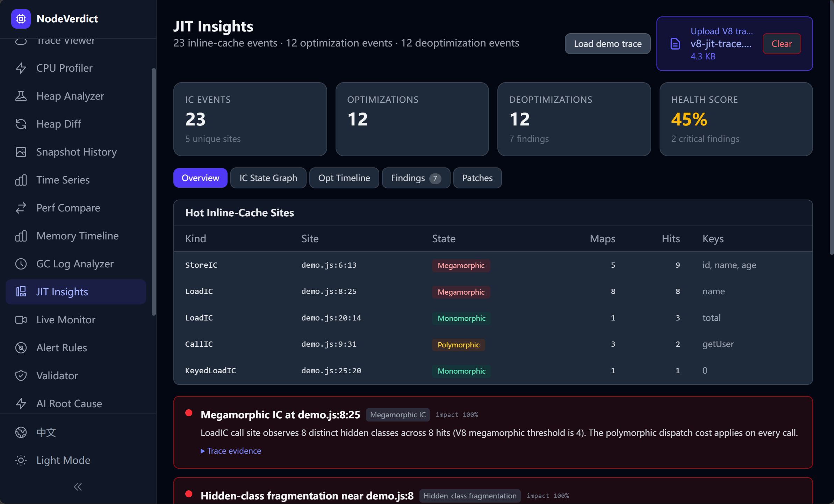Open the GC Log Analyzer clock icon

coord(21,264)
